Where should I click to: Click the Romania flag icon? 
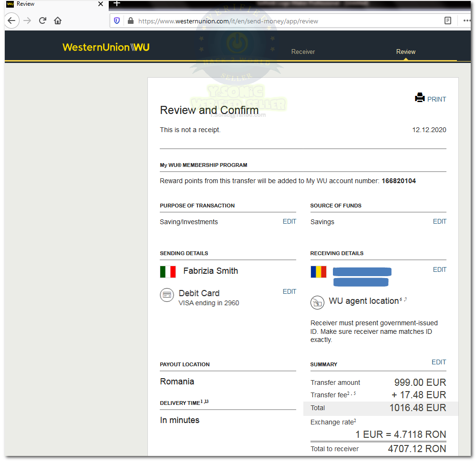(319, 272)
